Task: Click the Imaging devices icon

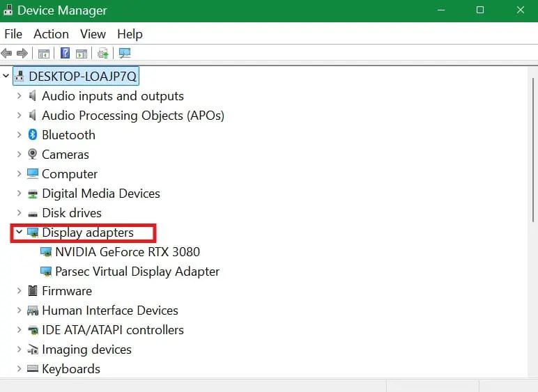Action: [33, 350]
